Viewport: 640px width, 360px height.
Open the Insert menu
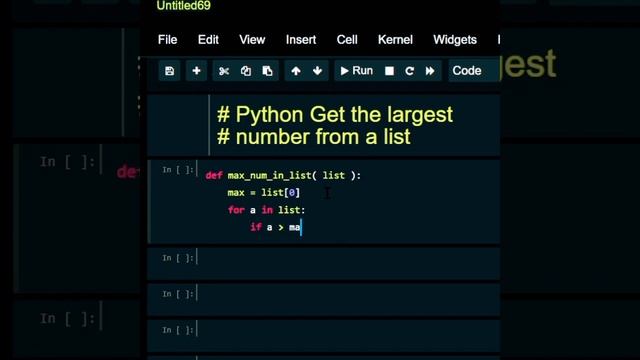coord(301,40)
